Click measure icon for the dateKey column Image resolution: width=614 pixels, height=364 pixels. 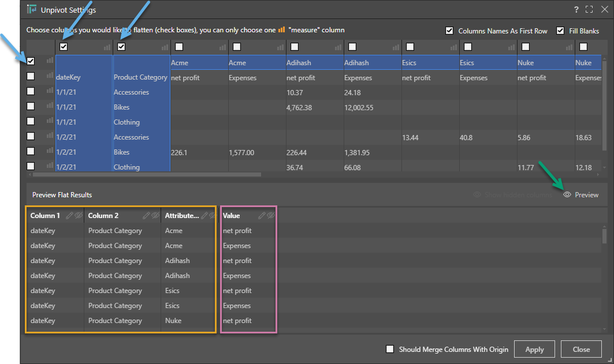coord(107,47)
